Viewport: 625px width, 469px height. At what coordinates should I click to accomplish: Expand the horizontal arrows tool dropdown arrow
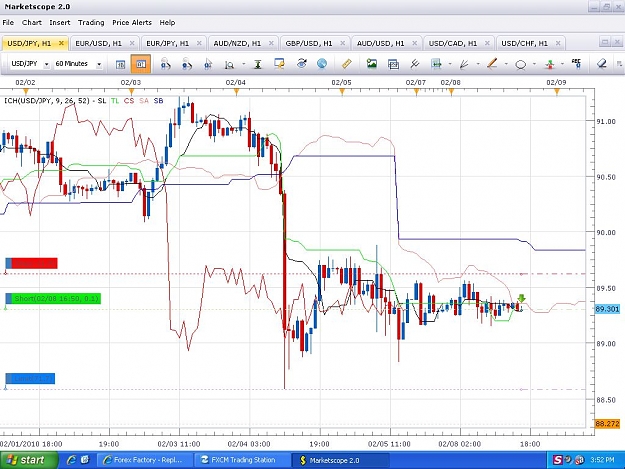[450, 64]
